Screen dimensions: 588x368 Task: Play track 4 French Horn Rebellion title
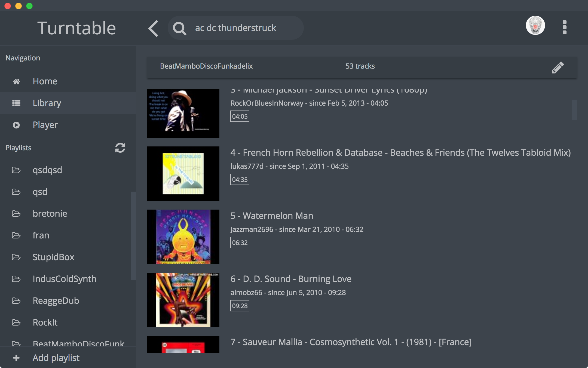point(400,153)
